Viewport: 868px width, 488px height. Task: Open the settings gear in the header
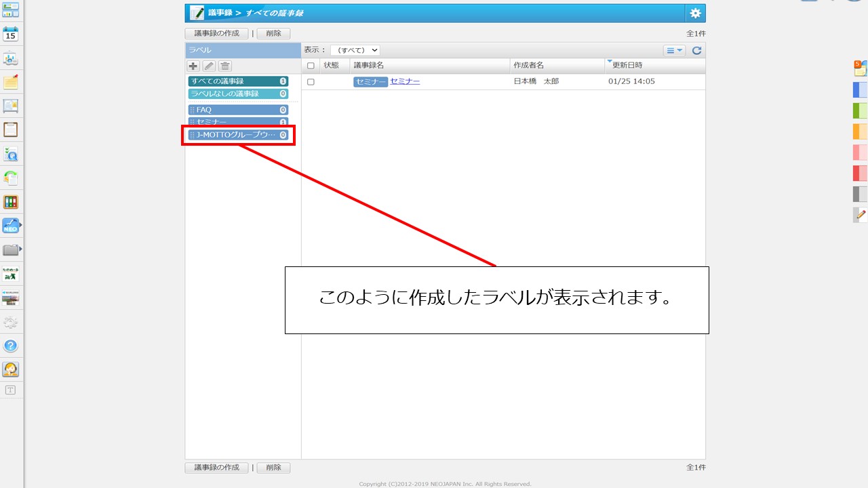(695, 13)
